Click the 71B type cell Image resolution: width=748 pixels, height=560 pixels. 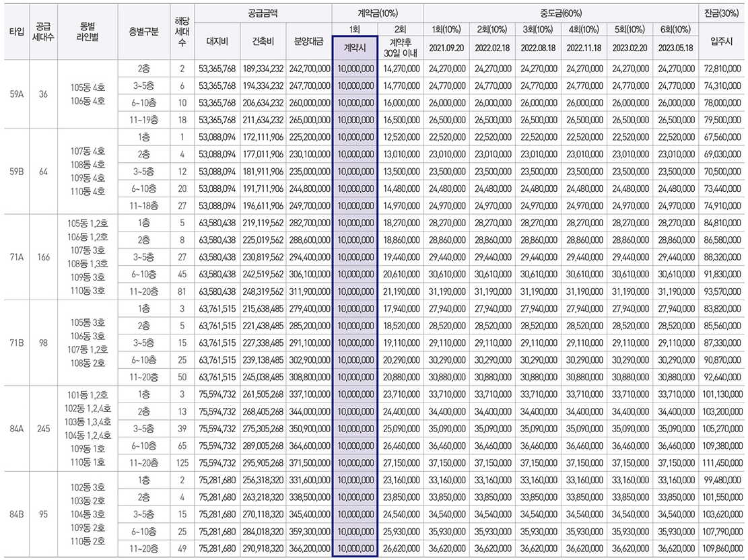(17, 343)
